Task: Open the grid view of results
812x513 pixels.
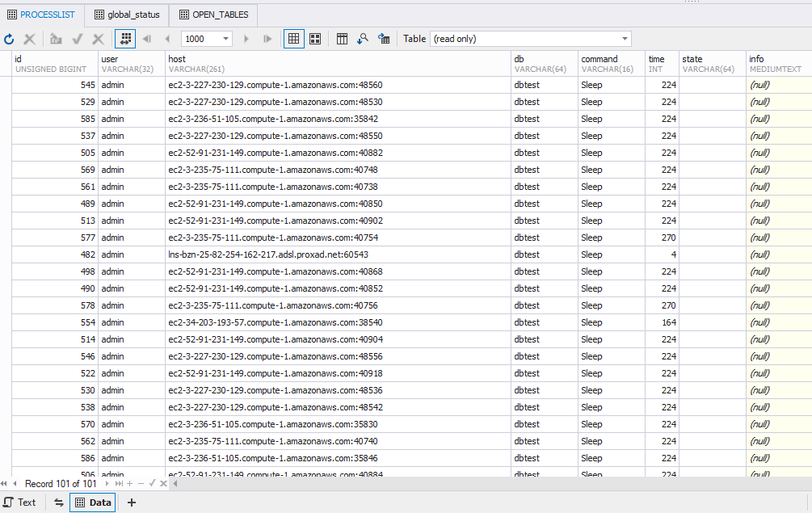Action: click(293, 38)
